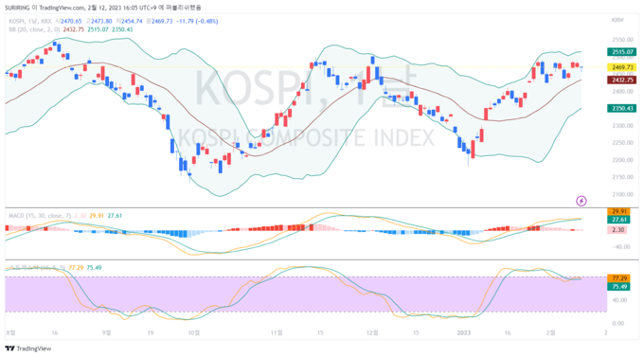Click the purple lightning bolt icon
644x357 pixels.
point(581,201)
